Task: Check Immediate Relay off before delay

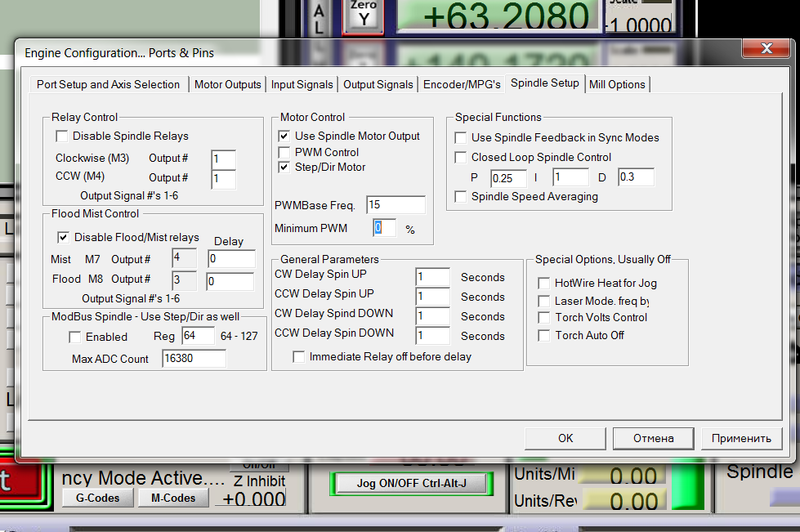Action: (x=299, y=357)
